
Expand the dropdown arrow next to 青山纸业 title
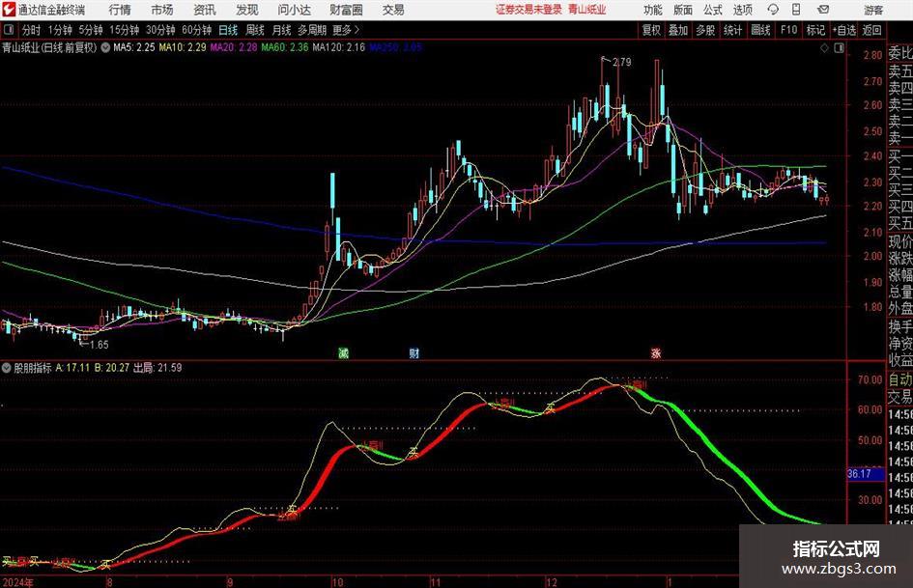coord(105,47)
